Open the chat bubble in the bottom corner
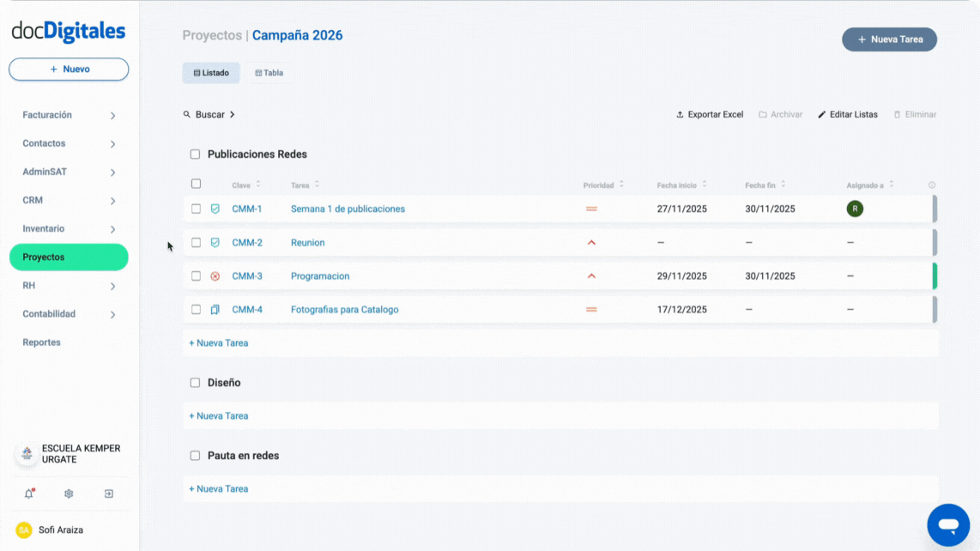 948,524
